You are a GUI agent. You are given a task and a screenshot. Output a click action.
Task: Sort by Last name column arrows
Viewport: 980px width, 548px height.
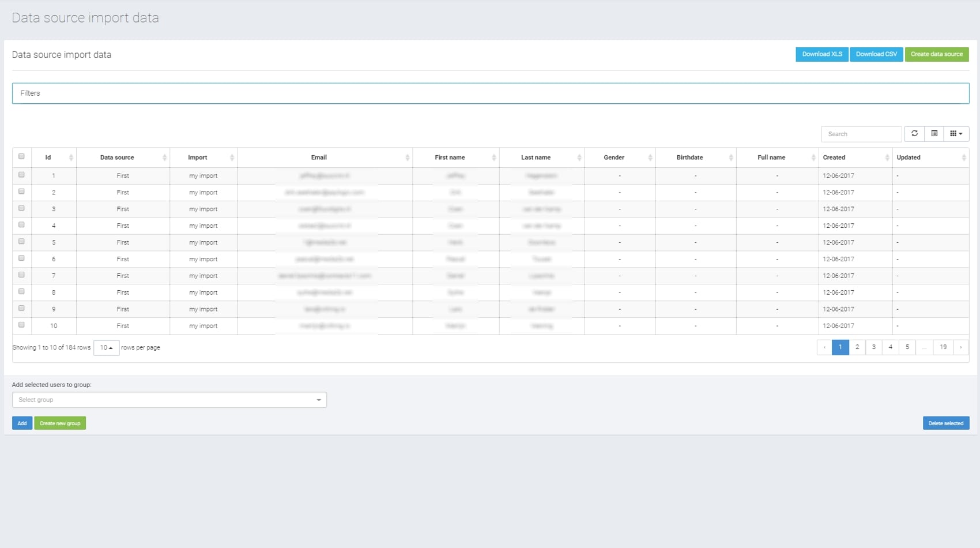tap(579, 157)
